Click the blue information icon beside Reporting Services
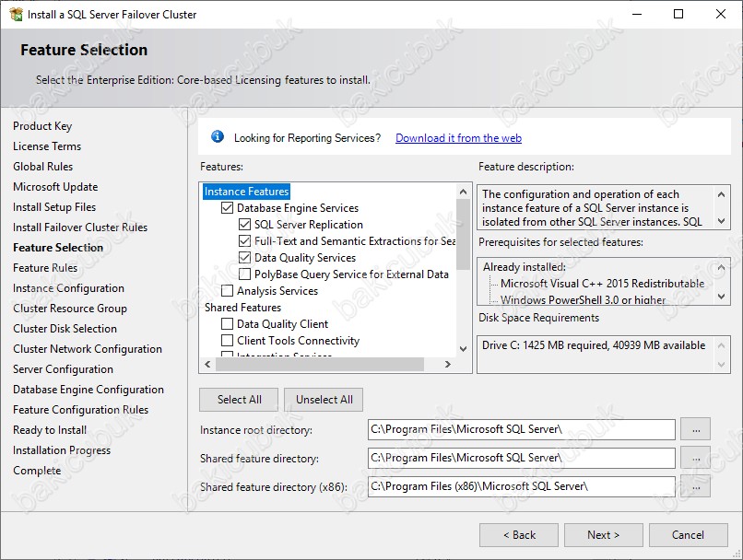 (218, 137)
